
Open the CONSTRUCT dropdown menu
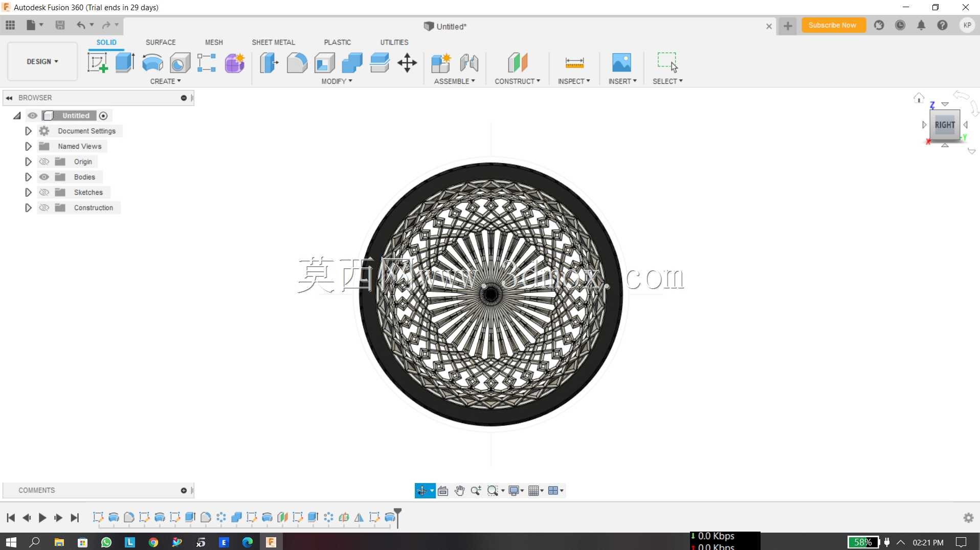click(x=517, y=81)
